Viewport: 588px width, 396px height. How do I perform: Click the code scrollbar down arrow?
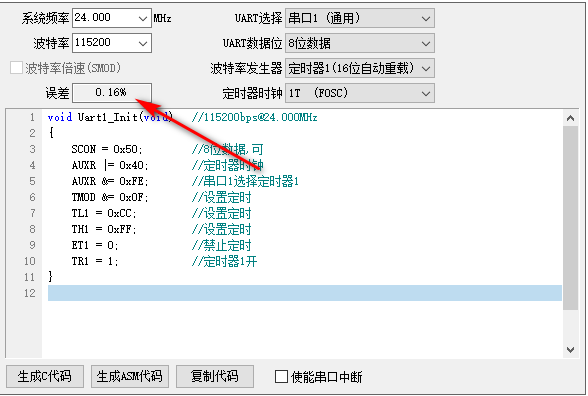coord(570,350)
